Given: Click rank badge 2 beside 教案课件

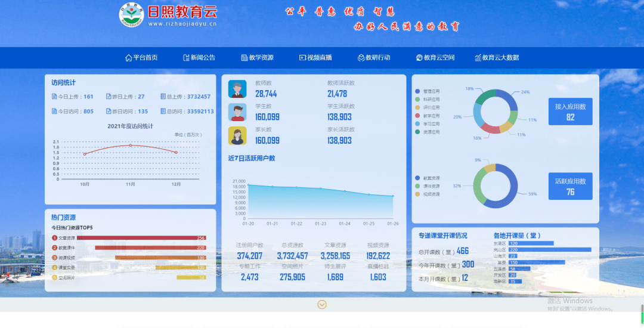Looking at the screenshot, I should coord(55,248).
